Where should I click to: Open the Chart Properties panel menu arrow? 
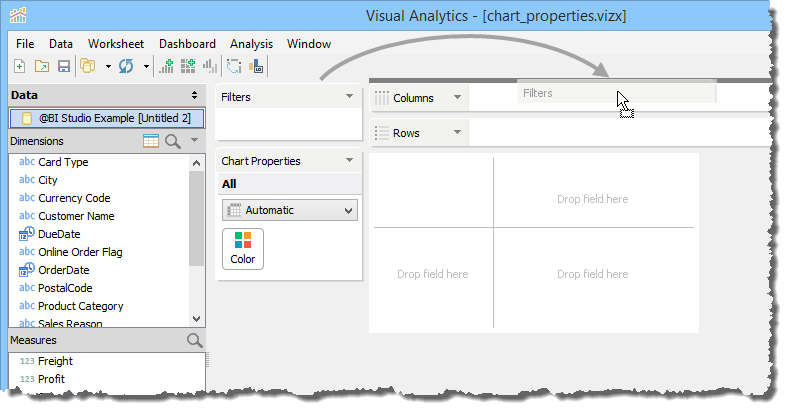click(x=349, y=161)
